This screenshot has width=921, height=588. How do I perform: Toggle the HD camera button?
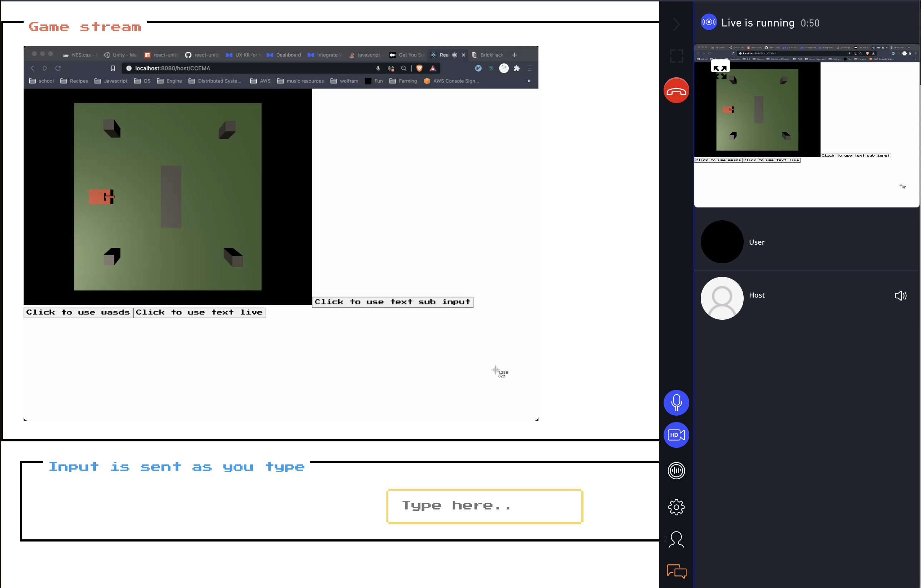(x=676, y=435)
